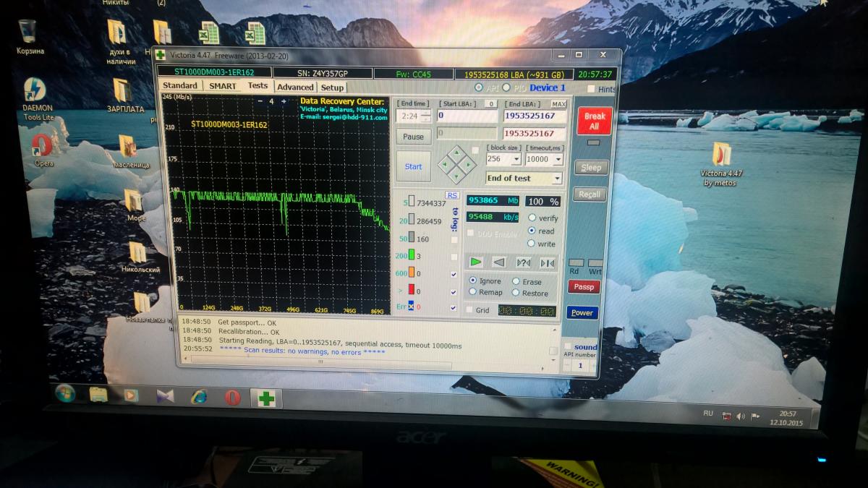Click the Recall button

point(590,194)
